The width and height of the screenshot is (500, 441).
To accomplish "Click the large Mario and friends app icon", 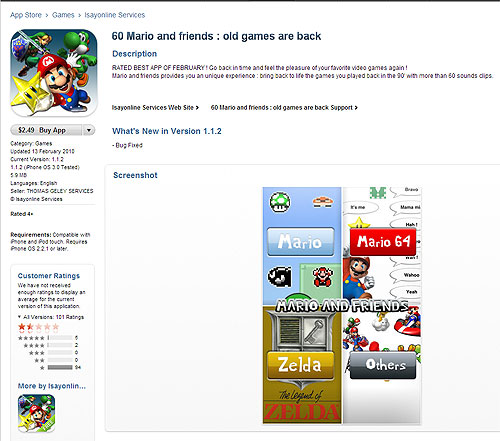I will pyautogui.click(x=54, y=73).
